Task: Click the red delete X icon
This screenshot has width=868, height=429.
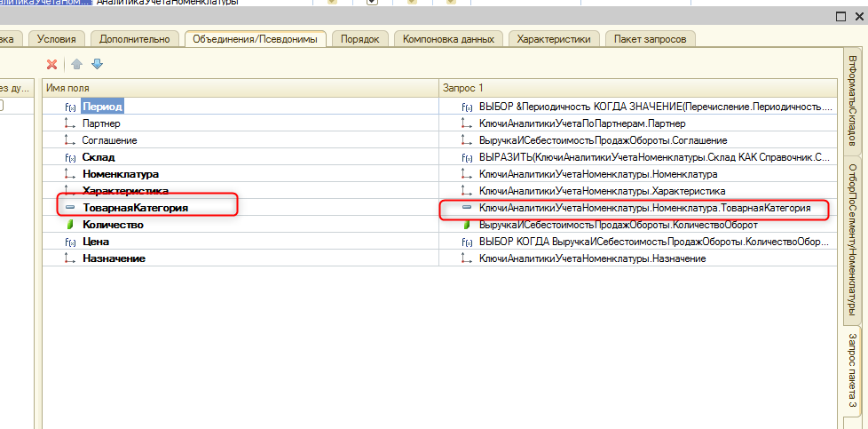Action: [51, 64]
